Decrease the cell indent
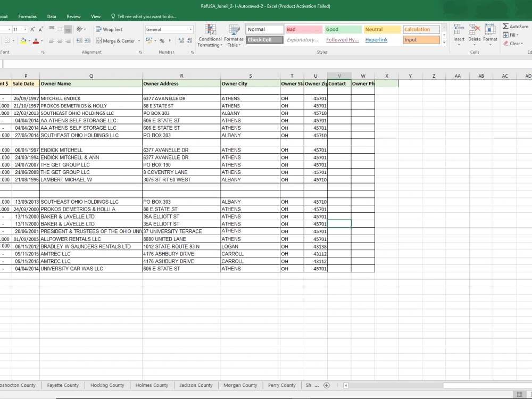The height and width of the screenshot is (399, 532). click(79, 41)
